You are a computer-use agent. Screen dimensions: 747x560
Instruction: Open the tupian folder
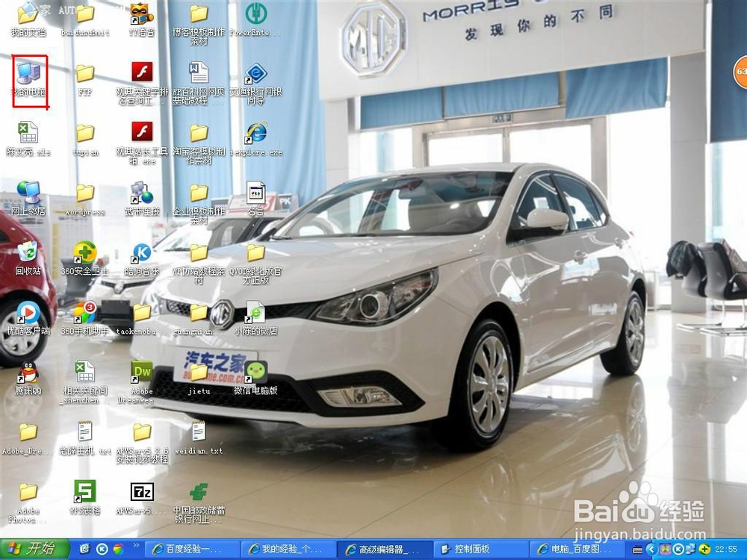click(85, 134)
